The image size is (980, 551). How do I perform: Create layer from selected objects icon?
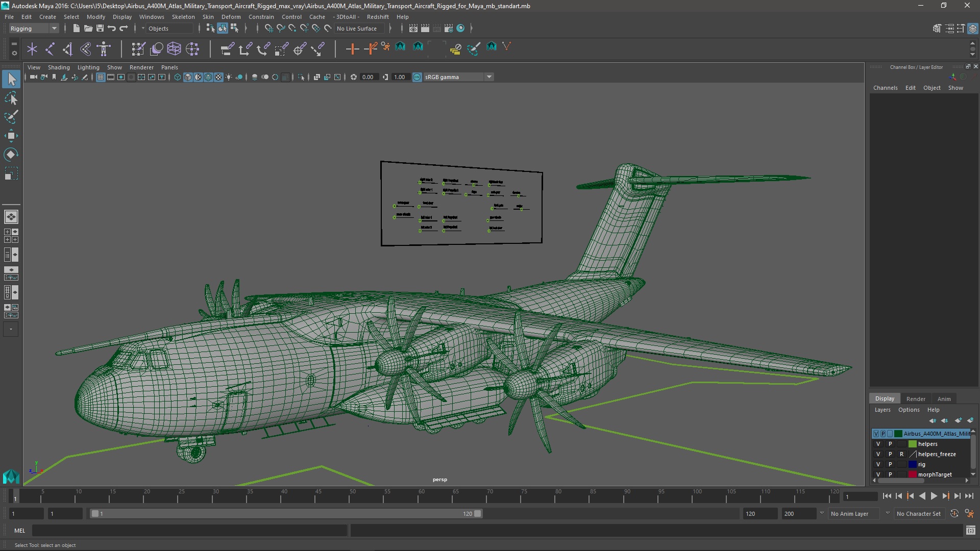[x=970, y=420]
